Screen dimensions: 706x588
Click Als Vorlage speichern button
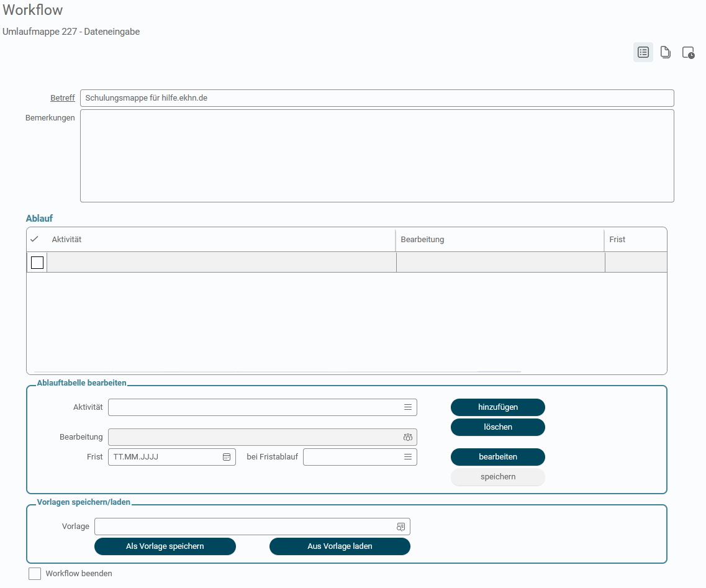(x=165, y=546)
